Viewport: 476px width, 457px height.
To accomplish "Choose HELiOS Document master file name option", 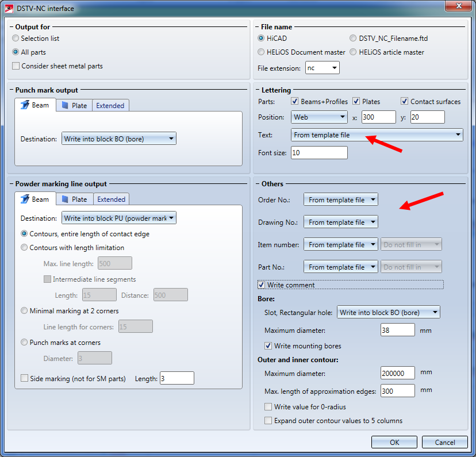I will (261, 52).
